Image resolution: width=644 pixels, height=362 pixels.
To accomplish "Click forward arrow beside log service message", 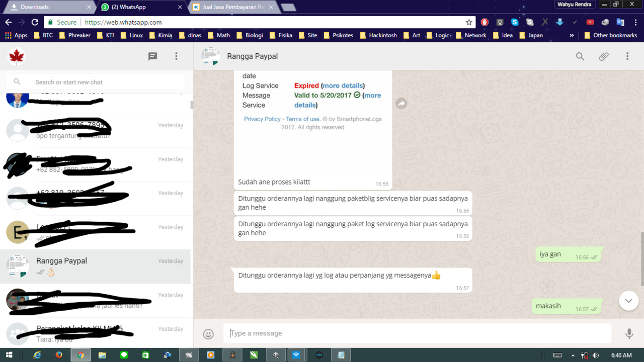I will (401, 104).
